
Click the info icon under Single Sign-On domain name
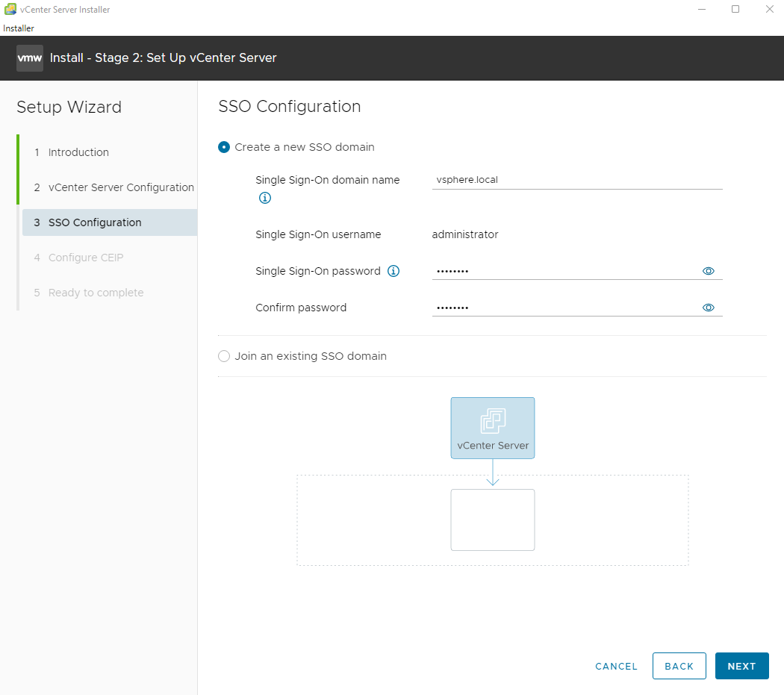pos(264,199)
